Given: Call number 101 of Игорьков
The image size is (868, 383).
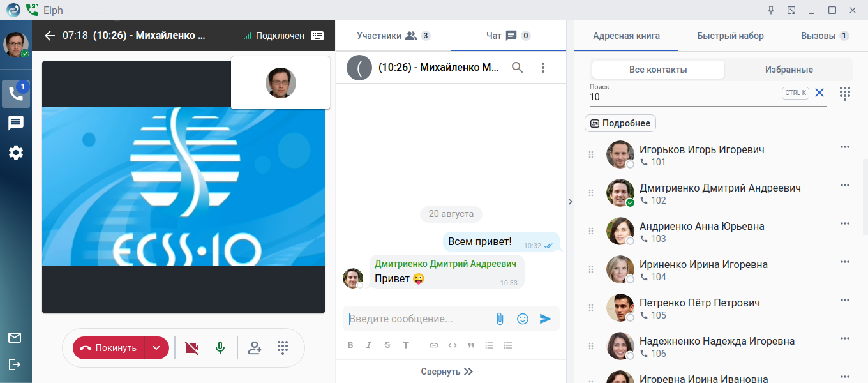Looking at the screenshot, I should (x=653, y=162).
